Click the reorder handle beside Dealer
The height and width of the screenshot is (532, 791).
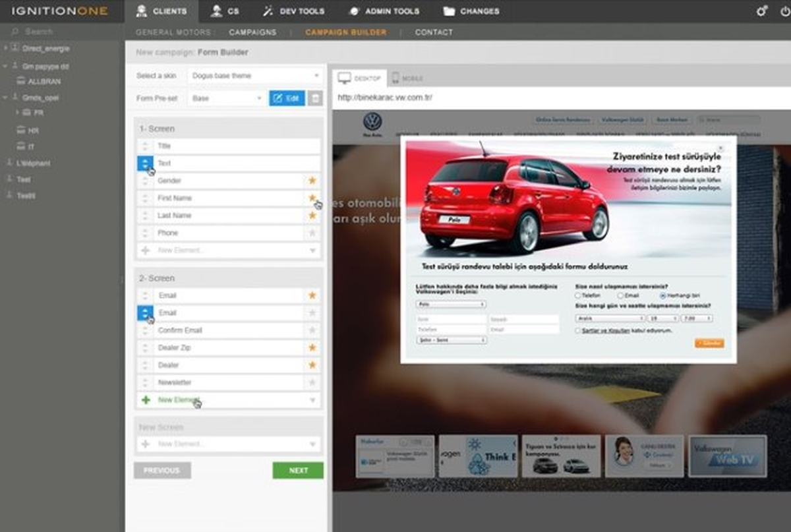pos(145,365)
